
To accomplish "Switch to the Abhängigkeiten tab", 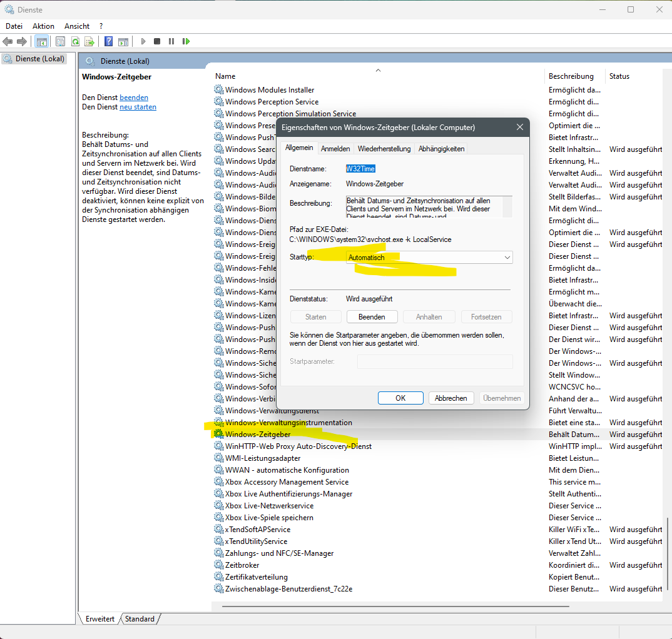I will click(441, 149).
